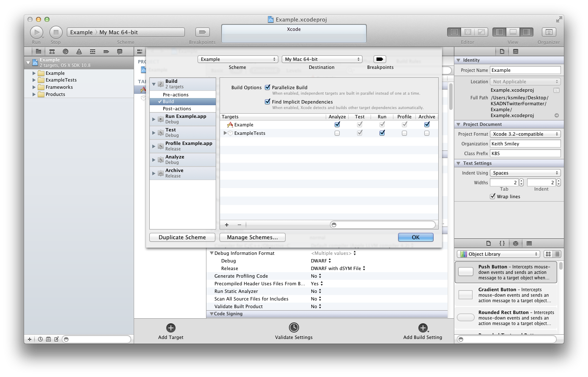Open the Project navigator folder icon
The height and width of the screenshot is (377, 588).
click(38, 52)
